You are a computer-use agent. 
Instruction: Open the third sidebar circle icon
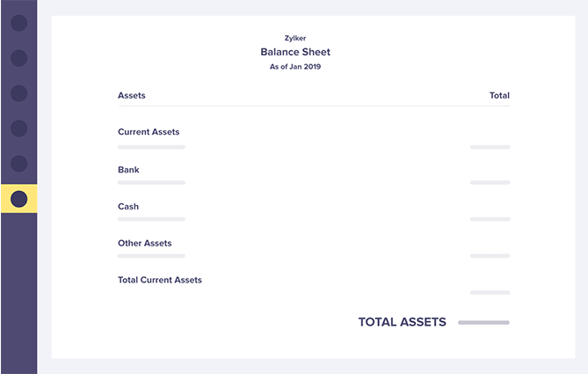click(x=18, y=93)
